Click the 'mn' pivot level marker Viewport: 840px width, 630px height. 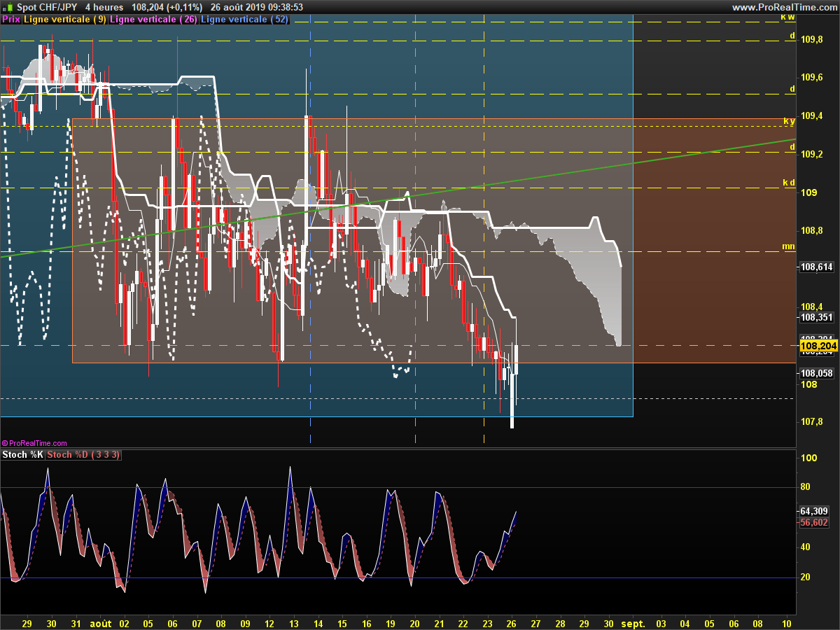pos(788,246)
